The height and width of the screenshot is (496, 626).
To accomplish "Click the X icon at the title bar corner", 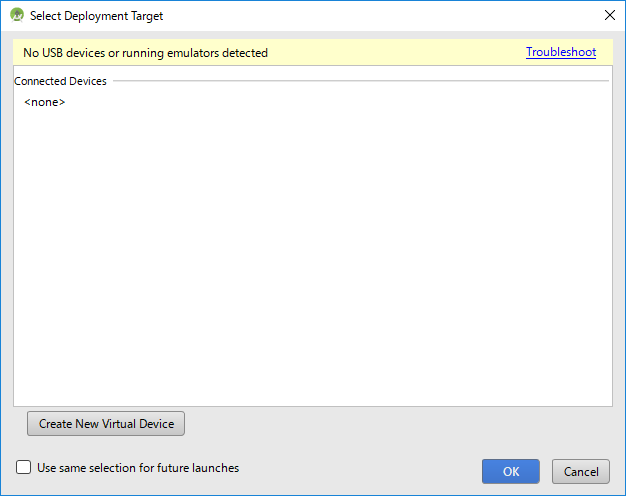I will [x=610, y=16].
